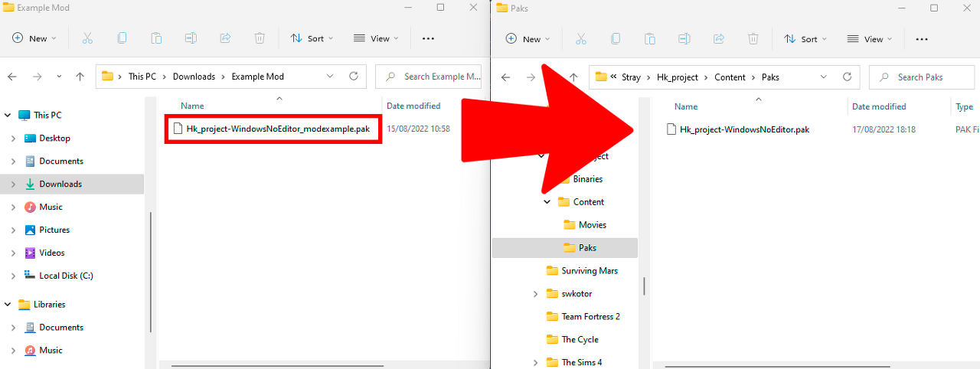Refresh the Paks folder view
The width and height of the screenshot is (980, 369).
[x=847, y=77]
